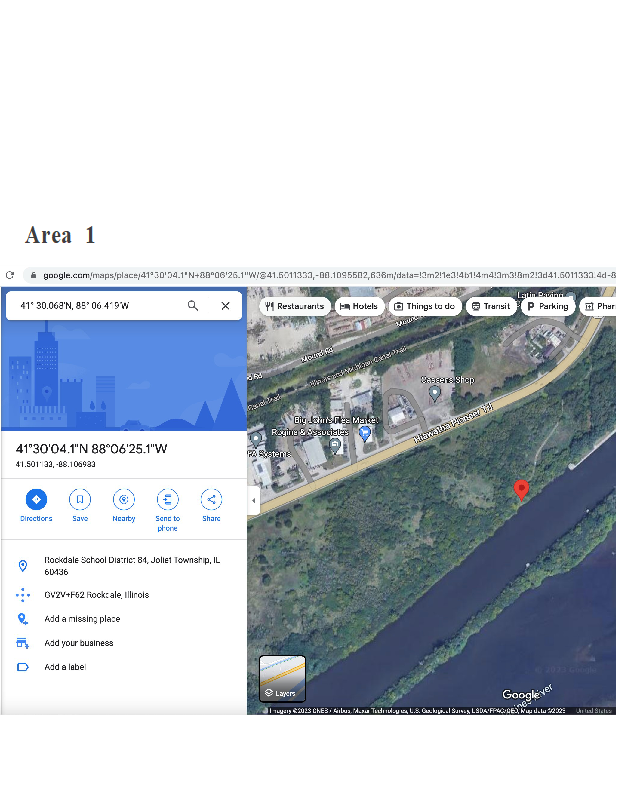Click in the coordinates search box
Image resolution: width=618 pixels, height=800 pixels.
point(95,306)
